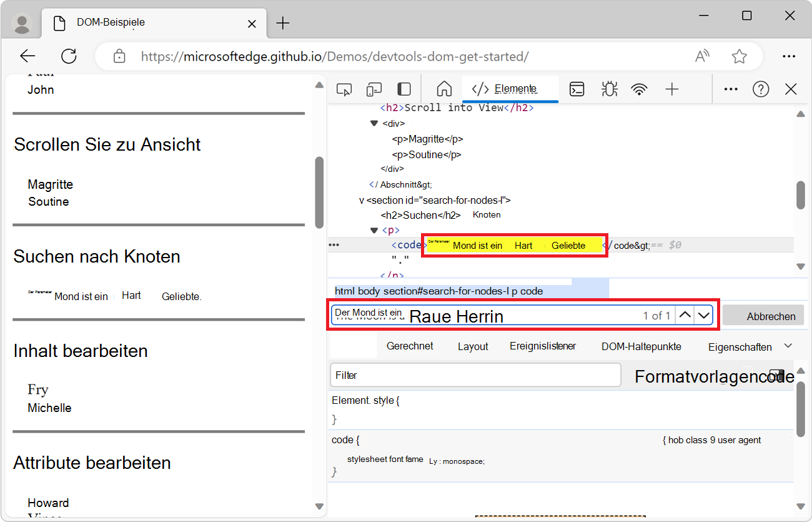This screenshot has width=812, height=522.
Task: Click the 'Suchen nach Knoten' heading
Action: tap(97, 256)
